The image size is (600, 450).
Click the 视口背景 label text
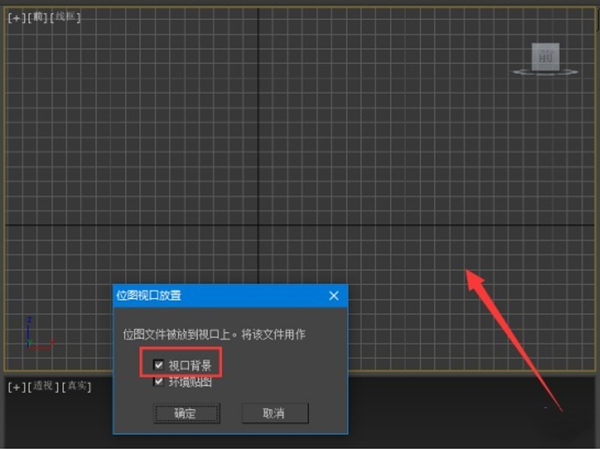pyautogui.click(x=189, y=365)
